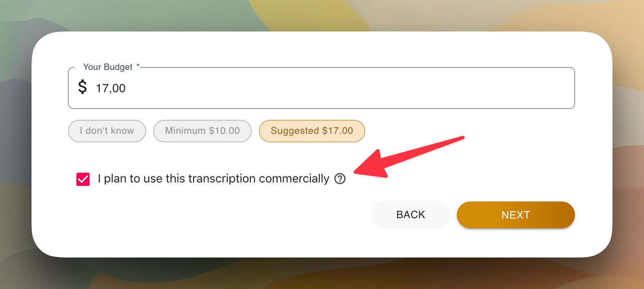Choose the Minimum $10.00 chip
This screenshot has height=289, width=644.
coord(202,131)
